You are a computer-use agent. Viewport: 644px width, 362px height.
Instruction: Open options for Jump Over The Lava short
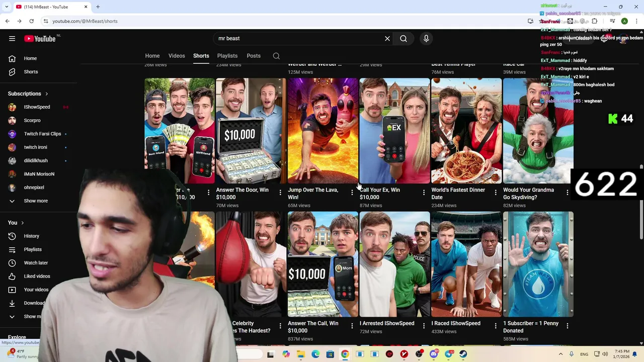tap(352, 193)
